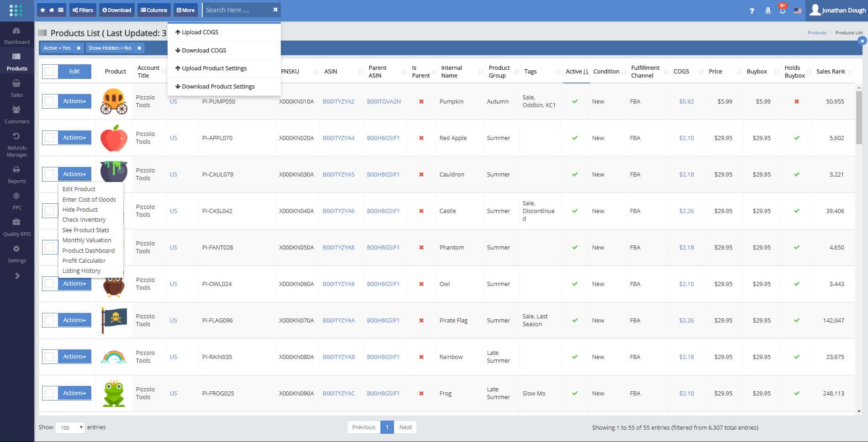Remove the Active = Yes filter tag

click(x=79, y=48)
